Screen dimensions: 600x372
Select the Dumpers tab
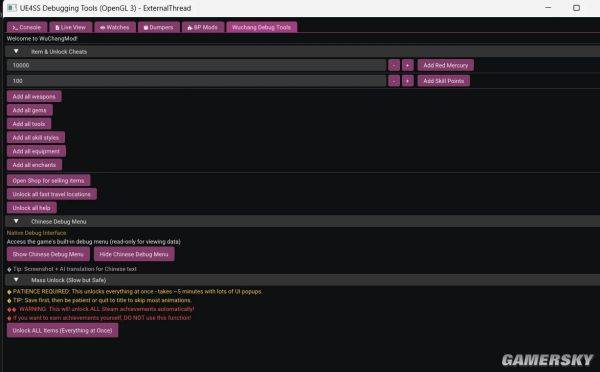coord(158,28)
